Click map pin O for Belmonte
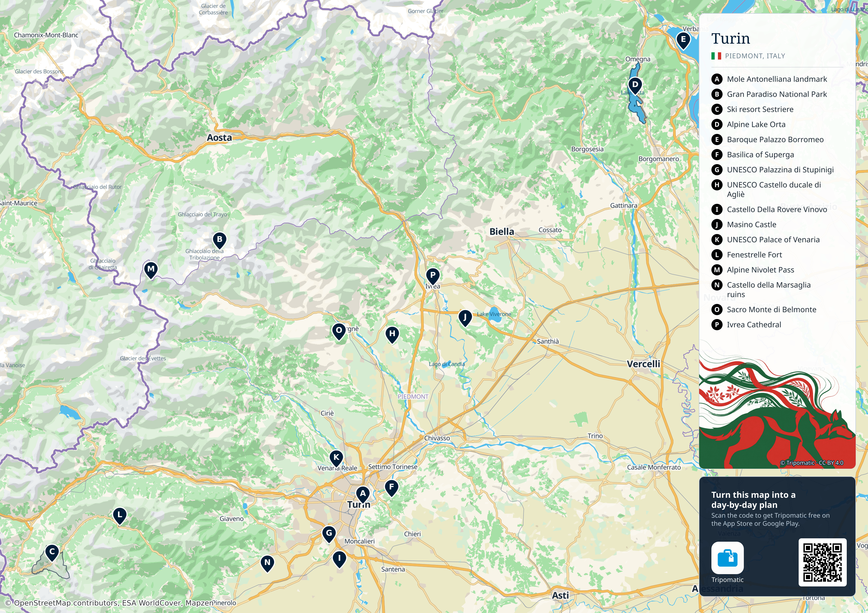868x613 pixels. [x=339, y=331]
